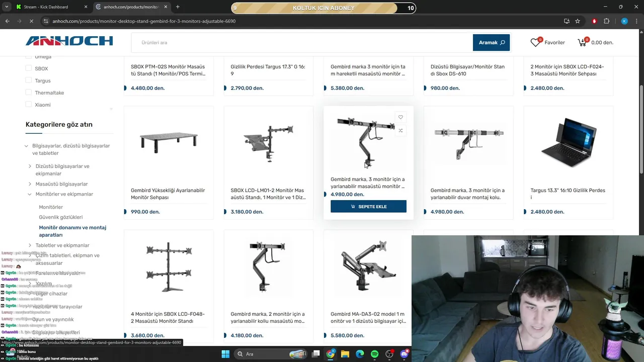Open Targus 13.3" 16:10 Gizlilik Perdesi link
Screen dimensions: 644x362
click(568, 194)
